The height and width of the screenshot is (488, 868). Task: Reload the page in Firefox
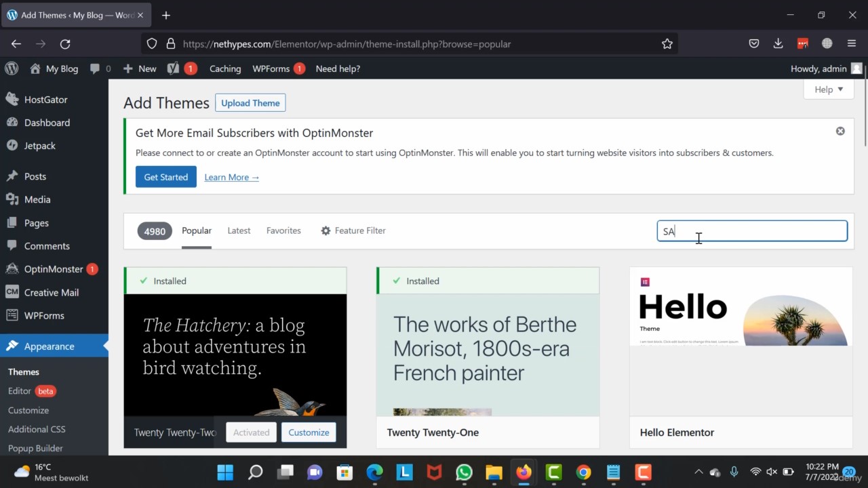(65, 43)
